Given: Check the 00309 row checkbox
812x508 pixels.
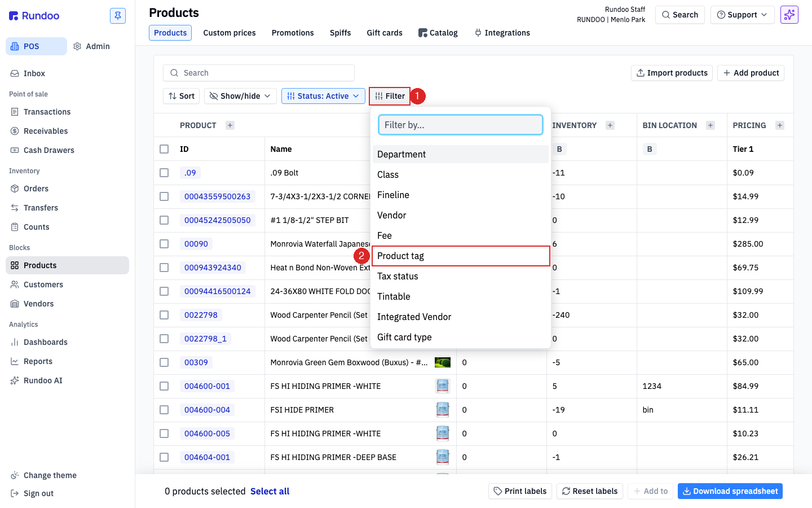Looking at the screenshot, I should click(x=164, y=362).
